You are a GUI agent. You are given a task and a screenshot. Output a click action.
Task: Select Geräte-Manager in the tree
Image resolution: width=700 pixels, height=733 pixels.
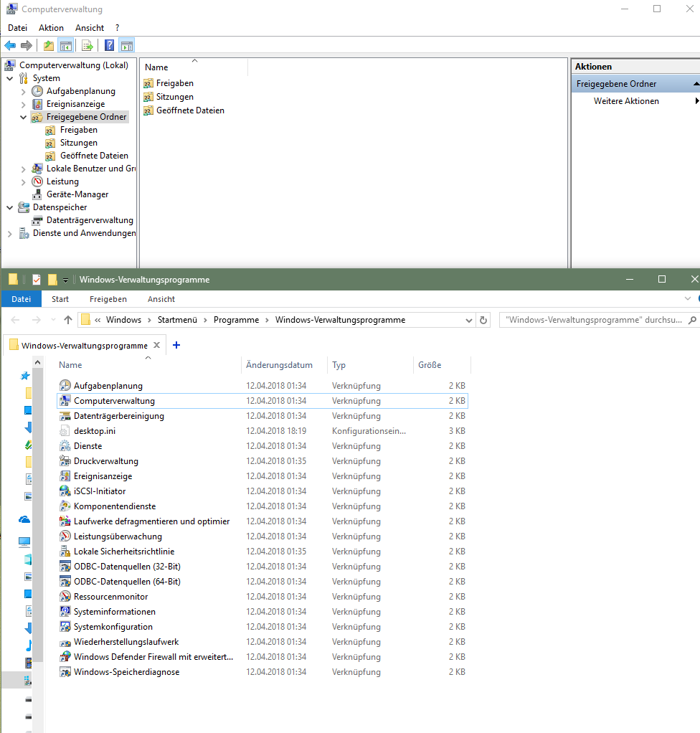(x=77, y=194)
